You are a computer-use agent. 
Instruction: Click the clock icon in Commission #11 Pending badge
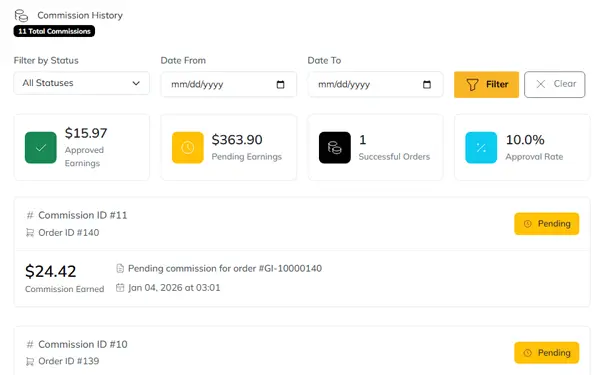tap(528, 224)
